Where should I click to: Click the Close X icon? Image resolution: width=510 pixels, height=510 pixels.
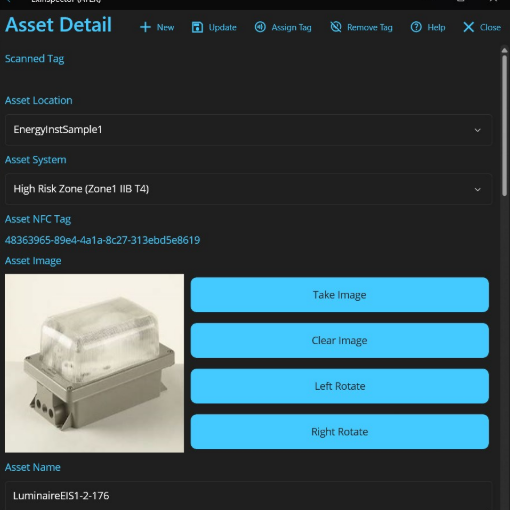click(468, 27)
